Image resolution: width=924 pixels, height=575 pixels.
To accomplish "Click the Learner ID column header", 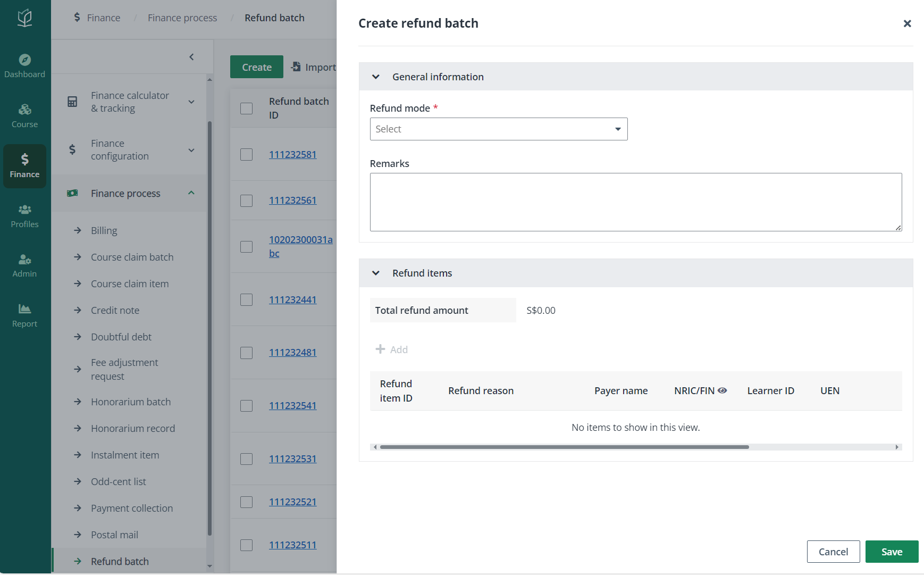I will tap(770, 390).
